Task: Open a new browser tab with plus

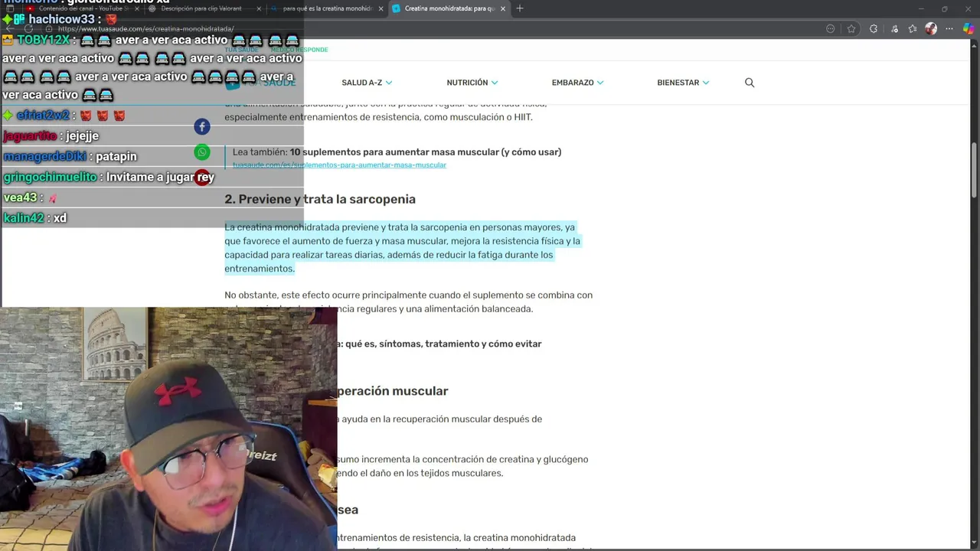Action: tap(520, 8)
